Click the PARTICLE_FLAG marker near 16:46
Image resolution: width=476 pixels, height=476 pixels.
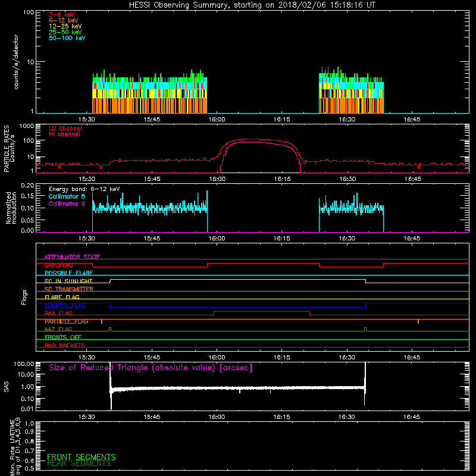click(x=418, y=321)
